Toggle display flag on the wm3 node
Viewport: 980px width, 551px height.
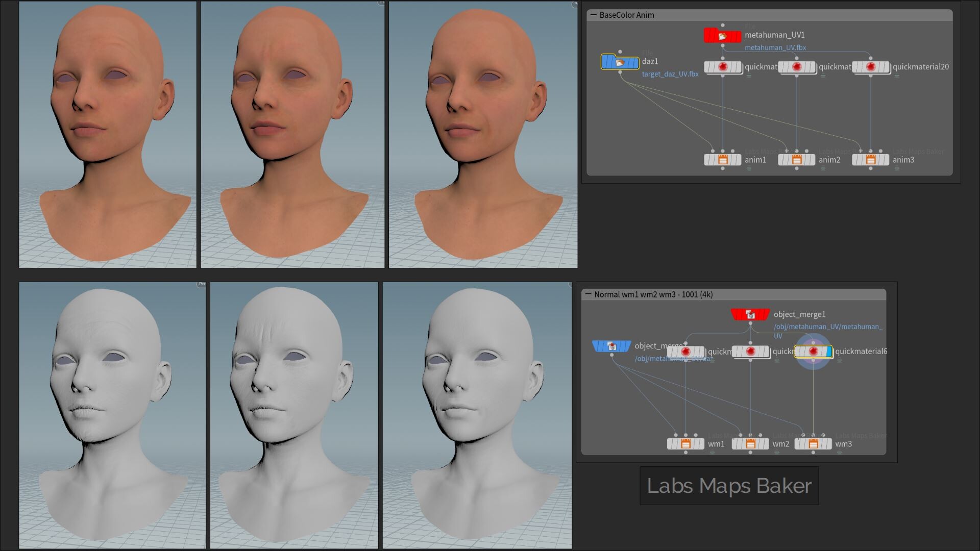[x=828, y=444]
